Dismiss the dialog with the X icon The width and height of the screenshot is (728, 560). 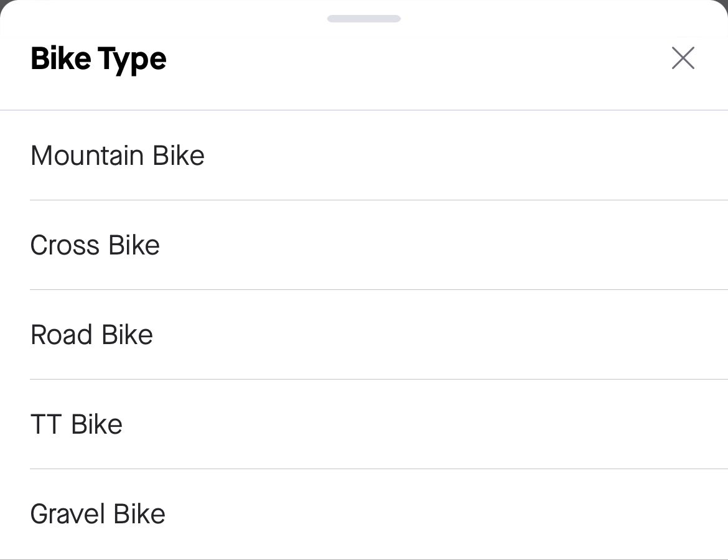683,58
